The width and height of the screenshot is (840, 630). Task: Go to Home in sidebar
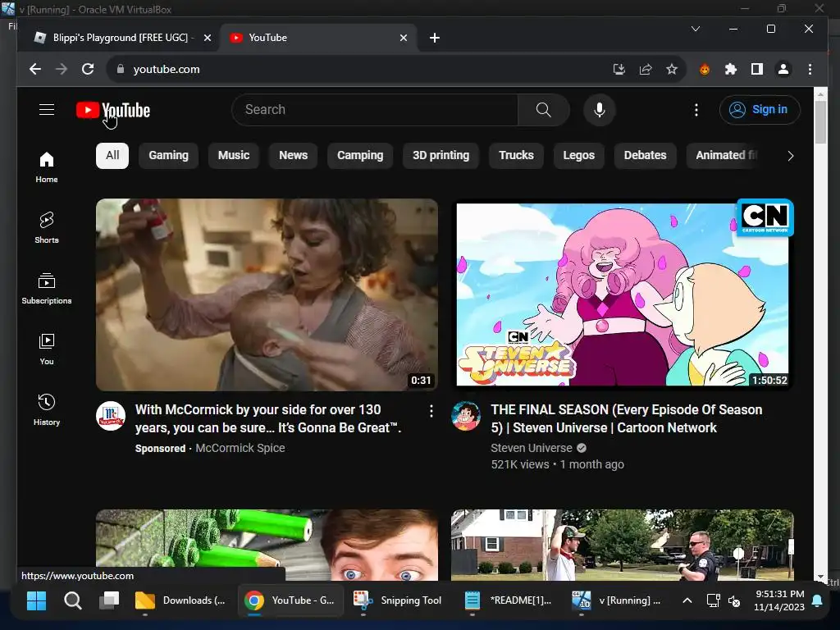point(47,167)
